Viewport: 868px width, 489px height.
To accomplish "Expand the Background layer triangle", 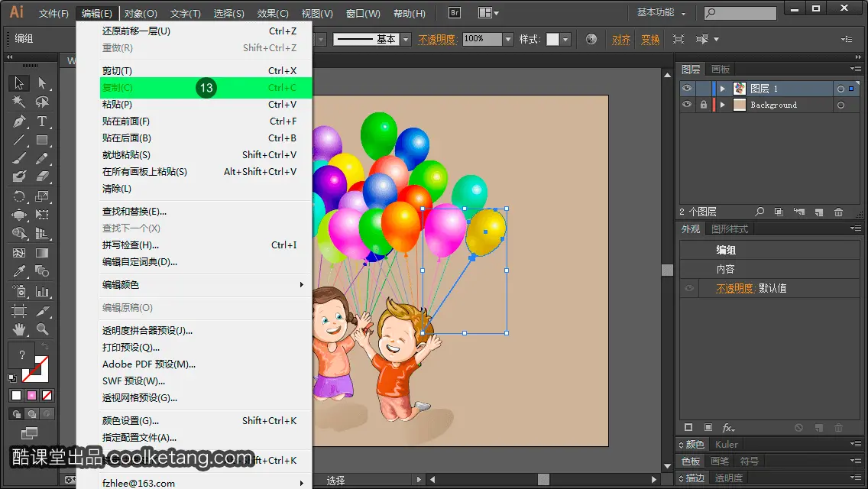I will click(x=722, y=105).
